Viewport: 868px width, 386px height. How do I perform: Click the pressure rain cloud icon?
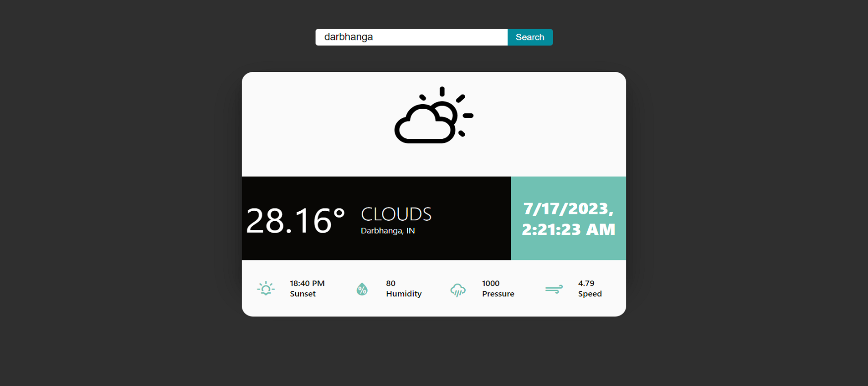click(458, 289)
